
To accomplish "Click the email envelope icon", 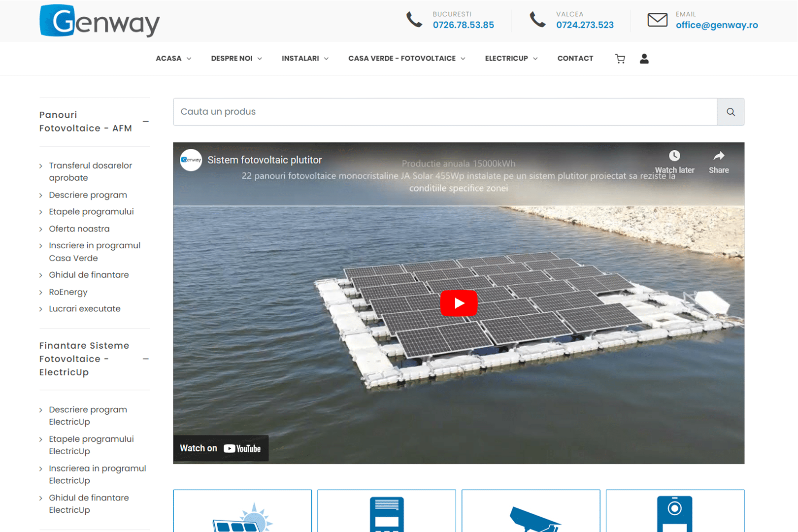I will click(x=657, y=20).
